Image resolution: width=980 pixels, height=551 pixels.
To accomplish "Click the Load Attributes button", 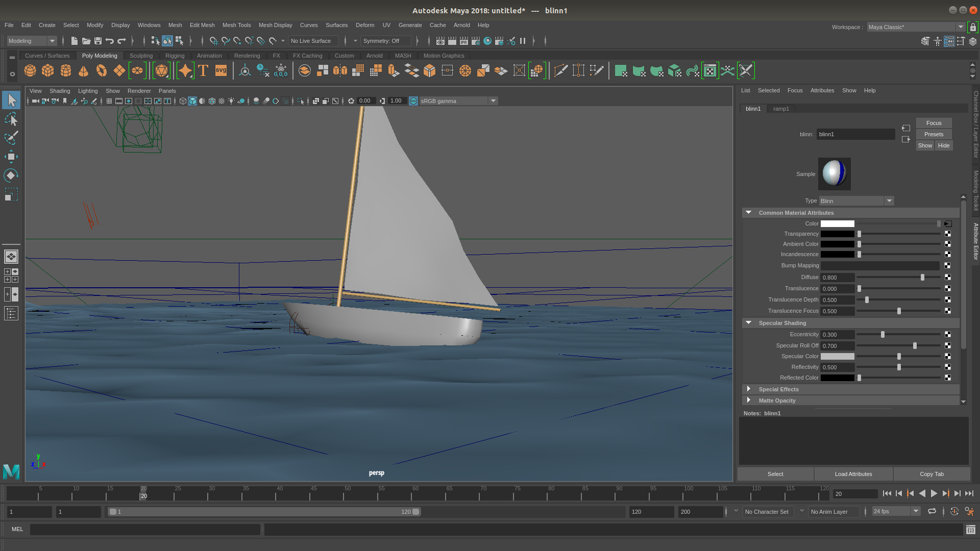I will point(853,474).
